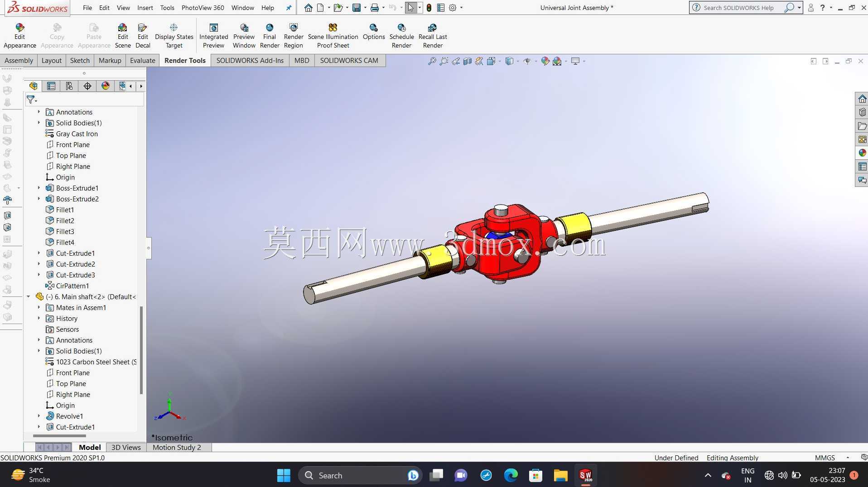
Task: Select the Render Region tool
Action: (294, 36)
